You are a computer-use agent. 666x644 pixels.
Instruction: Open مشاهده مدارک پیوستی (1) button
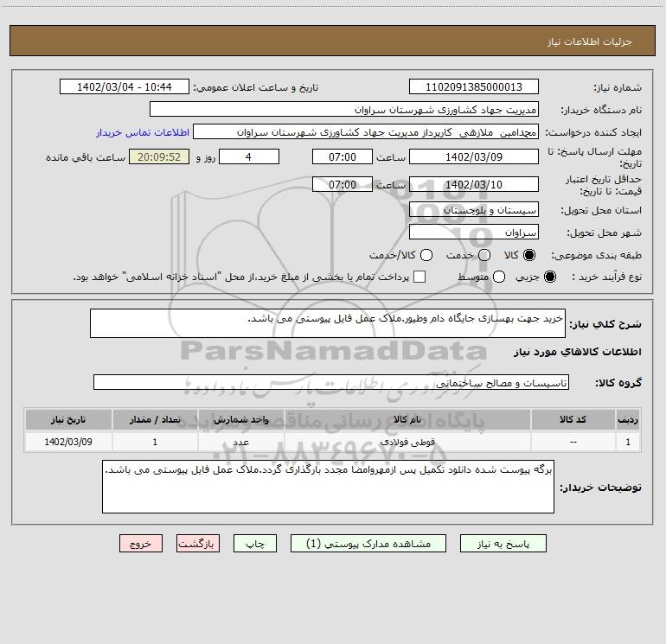click(x=368, y=544)
